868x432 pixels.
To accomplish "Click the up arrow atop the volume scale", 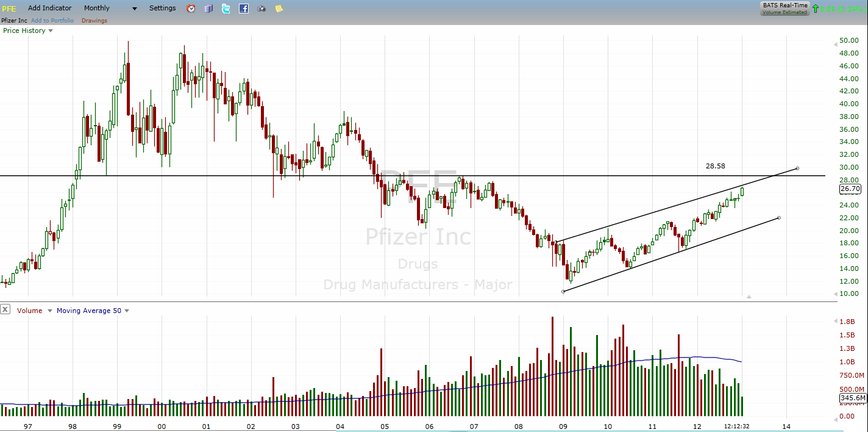I will coord(834,320).
